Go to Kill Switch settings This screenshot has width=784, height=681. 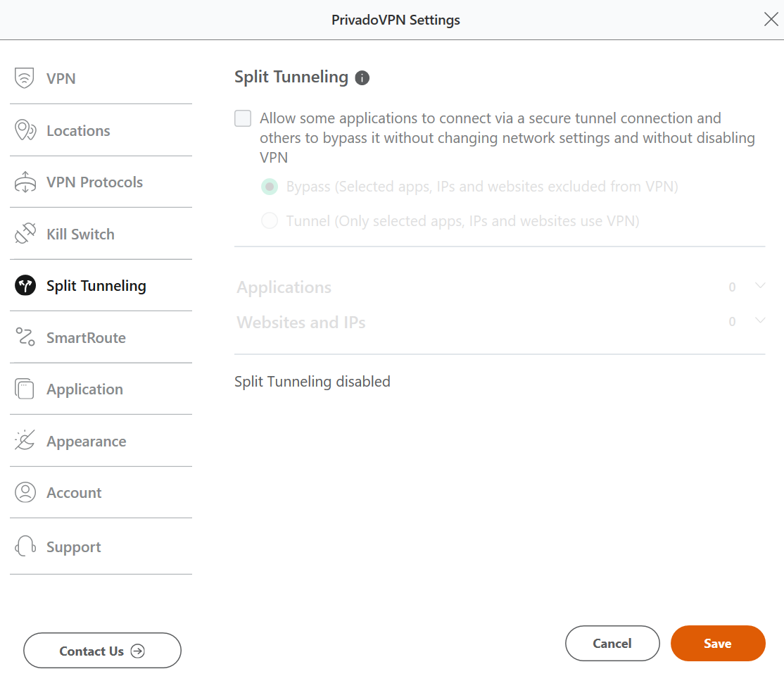pyautogui.click(x=80, y=235)
